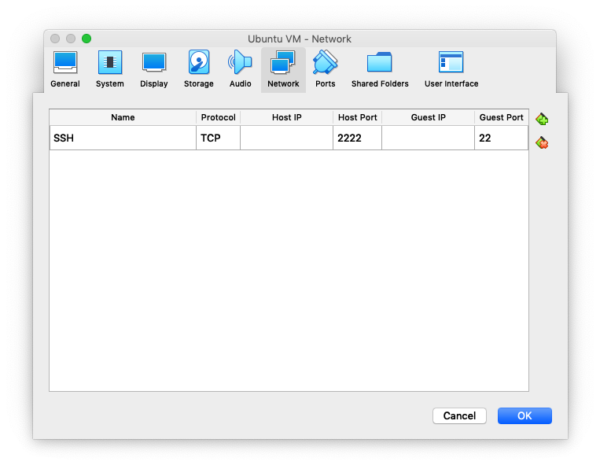Add a new port forwarding rule
Screen dimensions: 600x465
[x=542, y=119]
